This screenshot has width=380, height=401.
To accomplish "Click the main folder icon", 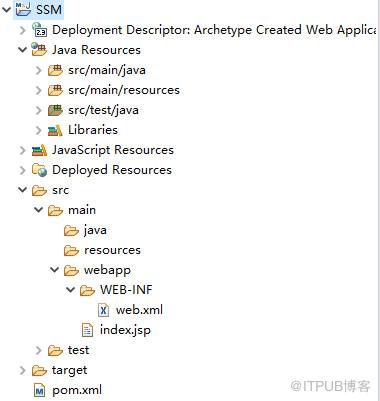I will (55, 210).
